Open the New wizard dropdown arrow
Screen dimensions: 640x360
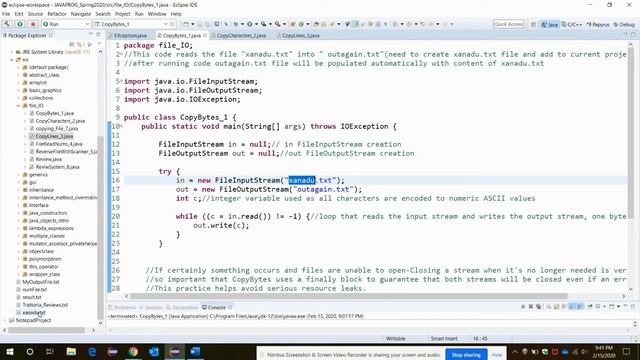click(x=192, y=24)
